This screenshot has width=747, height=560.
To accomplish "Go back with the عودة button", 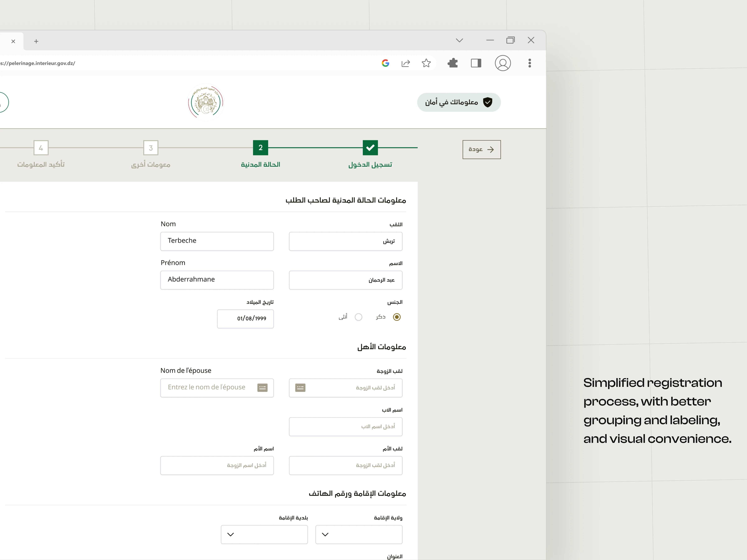I will pyautogui.click(x=482, y=149).
